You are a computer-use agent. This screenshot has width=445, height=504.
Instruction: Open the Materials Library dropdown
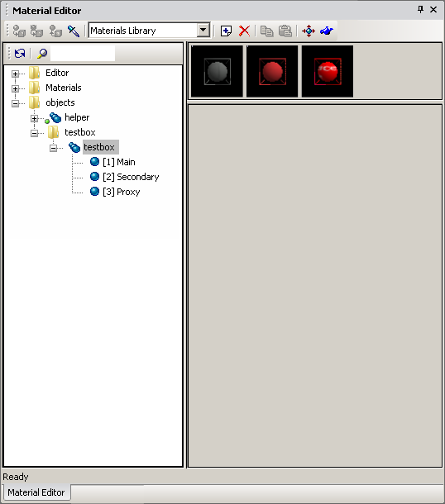point(203,31)
